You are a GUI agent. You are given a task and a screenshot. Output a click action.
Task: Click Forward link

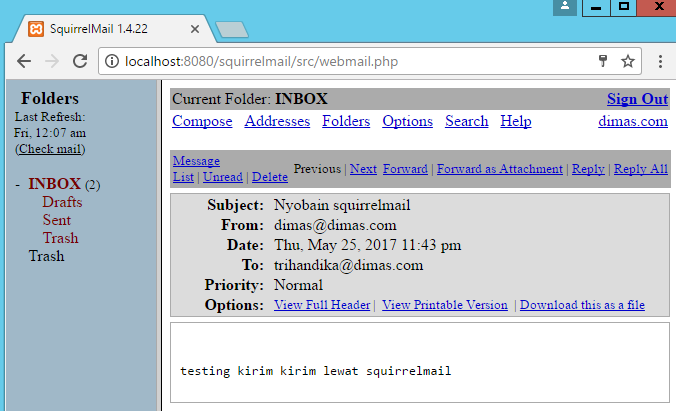click(x=405, y=169)
